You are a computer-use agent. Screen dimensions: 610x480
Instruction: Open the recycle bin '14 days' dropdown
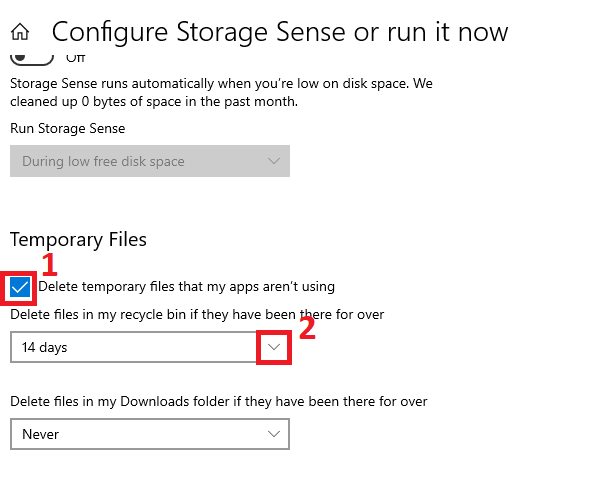(135, 347)
